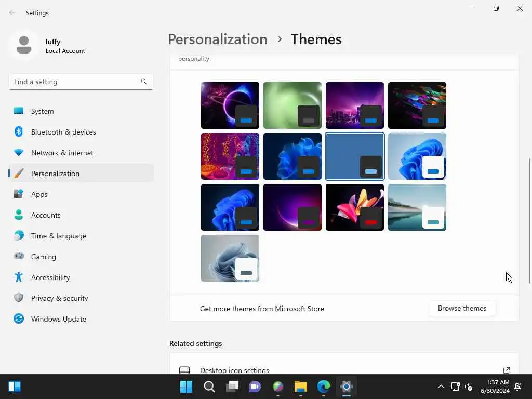Click the Personalization breadcrumb
The height and width of the screenshot is (399, 532).
pyautogui.click(x=218, y=39)
